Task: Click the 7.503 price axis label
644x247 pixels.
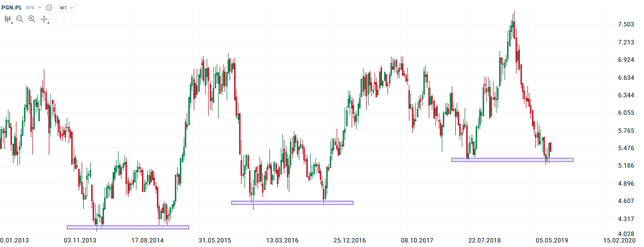Action: click(626, 24)
